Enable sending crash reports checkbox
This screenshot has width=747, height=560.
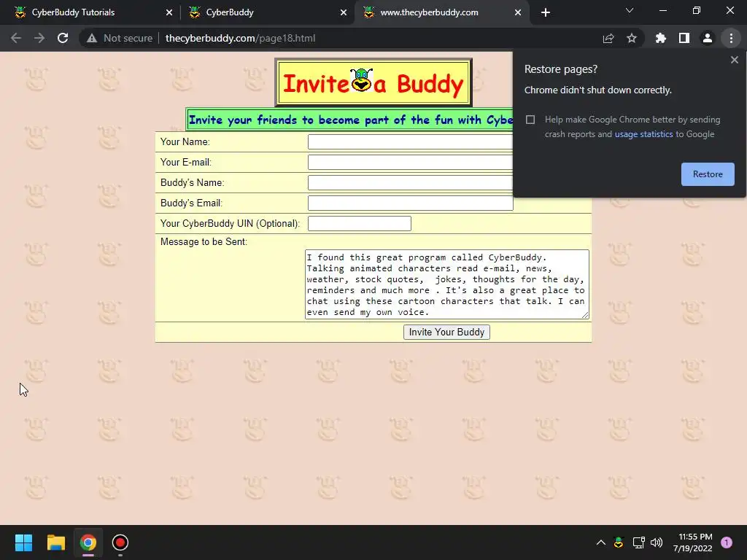[530, 120]
